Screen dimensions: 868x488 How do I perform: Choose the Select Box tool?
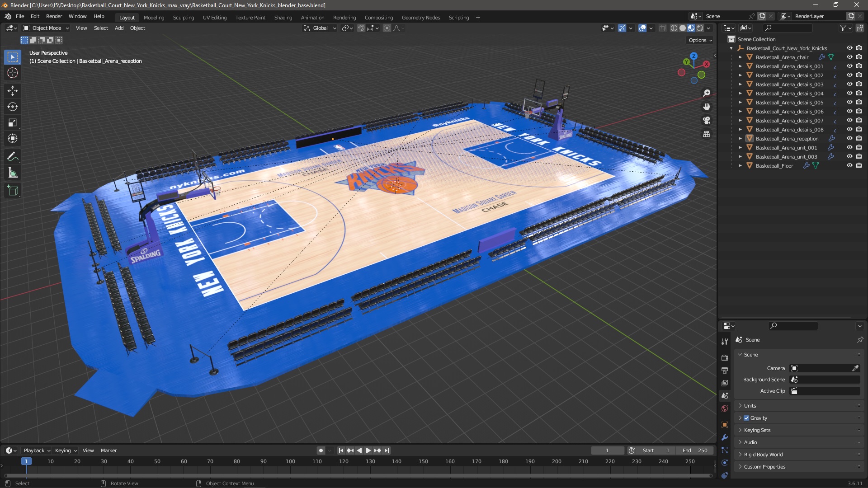tap(13, 57)
